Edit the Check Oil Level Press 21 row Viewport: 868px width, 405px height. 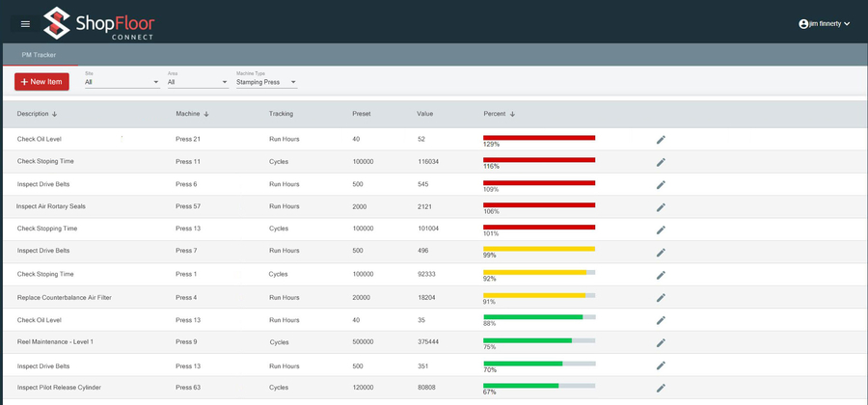coord(661,140)
